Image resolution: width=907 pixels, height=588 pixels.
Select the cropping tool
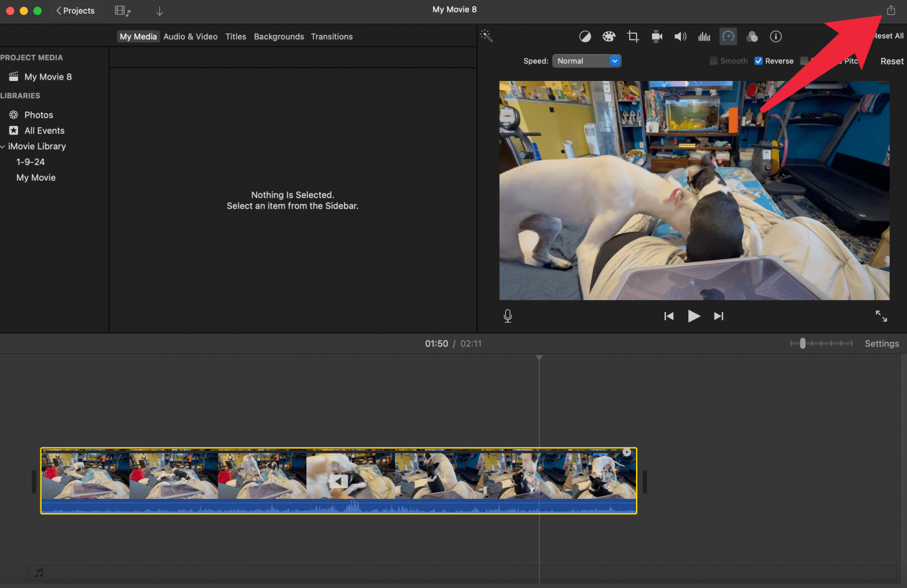tap(633, 37)
